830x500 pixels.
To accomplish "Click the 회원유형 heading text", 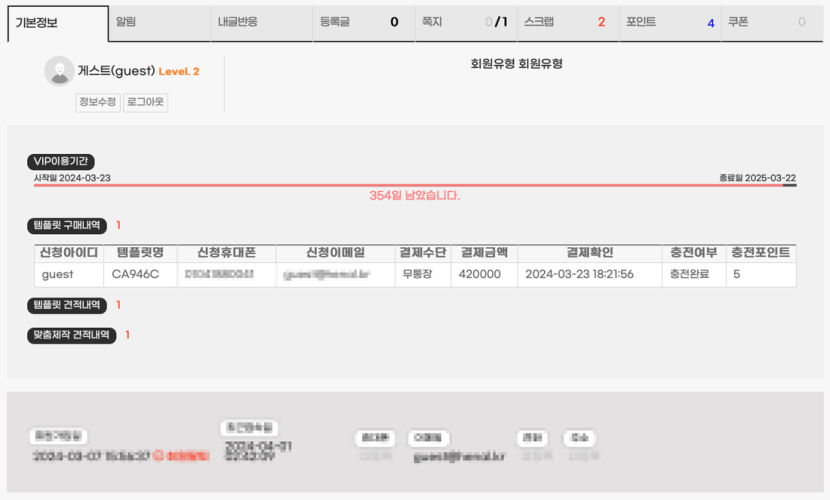I will (516, 64).
